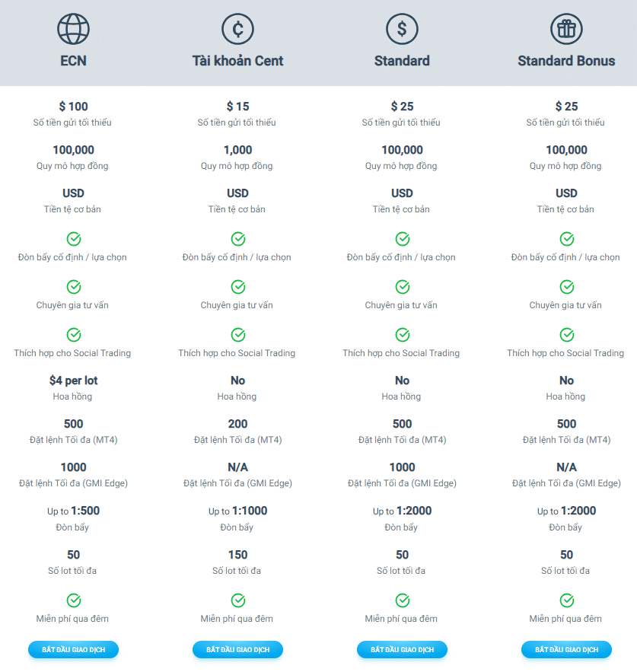637x672 pixels.
Task: Click the ECN globe icon
Action: pyautogui.click(x=73, y=29)
